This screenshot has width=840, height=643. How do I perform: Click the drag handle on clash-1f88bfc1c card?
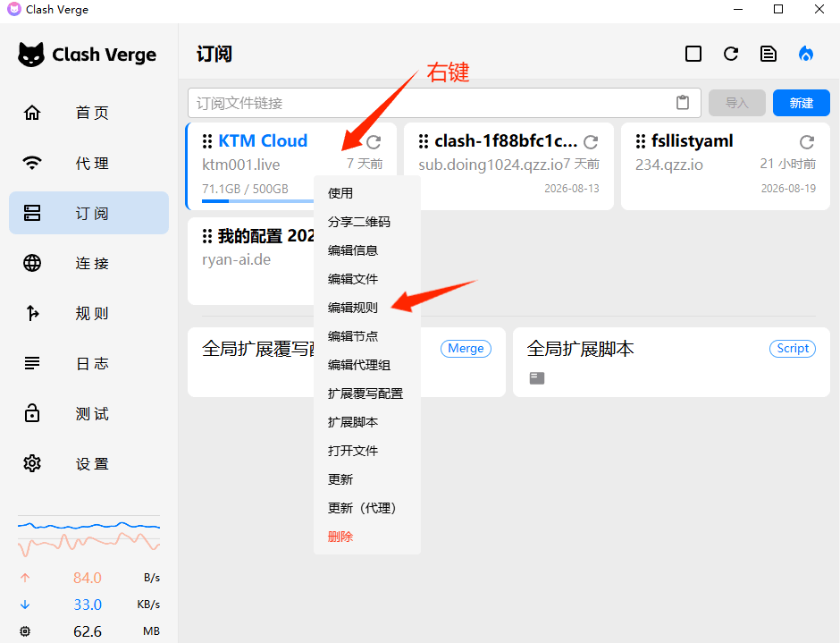pyautogui.click(x=424, y=141)
